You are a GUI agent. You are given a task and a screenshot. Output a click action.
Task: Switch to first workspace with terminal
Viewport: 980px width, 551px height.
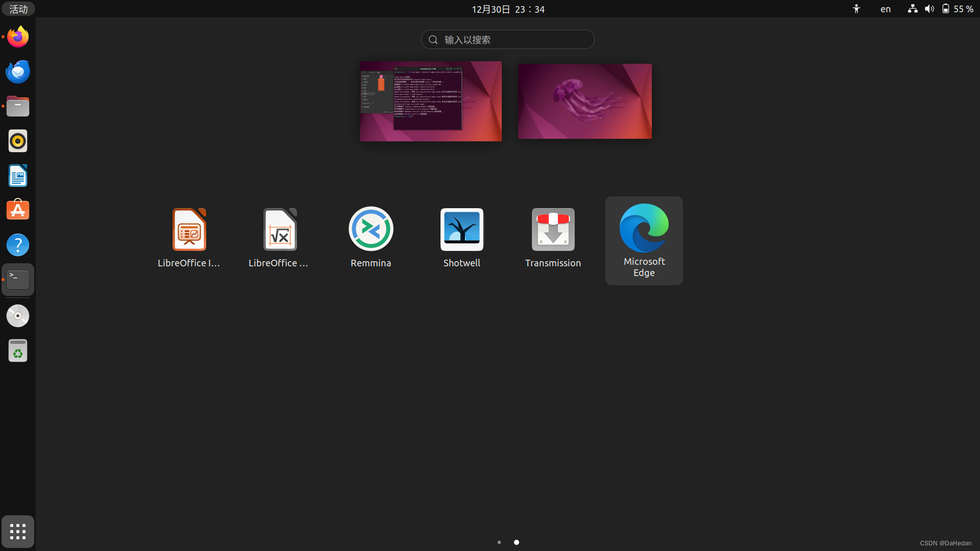tap(430, 101)
